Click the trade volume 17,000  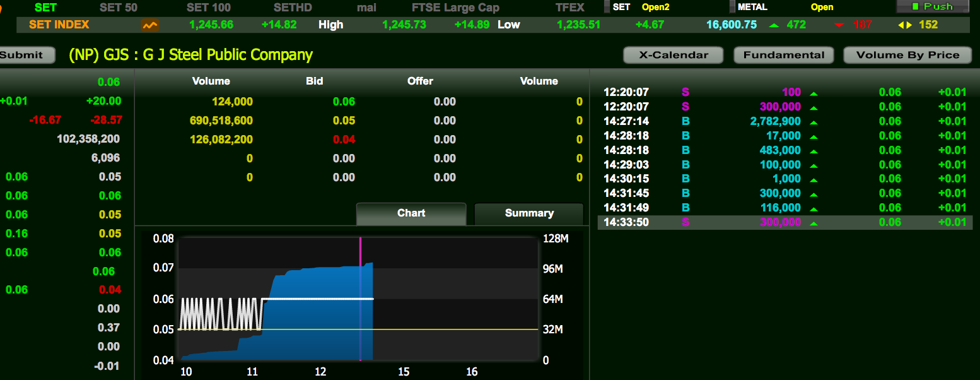pos(785,136)
